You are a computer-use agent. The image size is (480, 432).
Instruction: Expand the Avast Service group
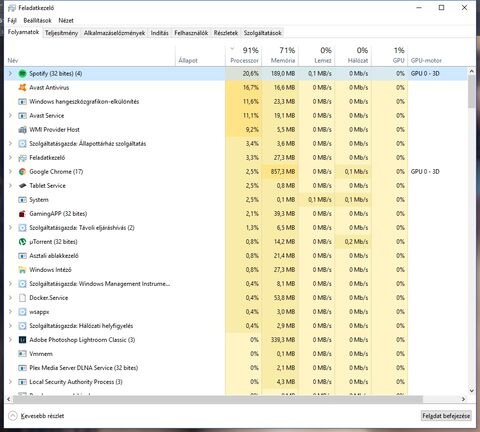pos(10,115)
